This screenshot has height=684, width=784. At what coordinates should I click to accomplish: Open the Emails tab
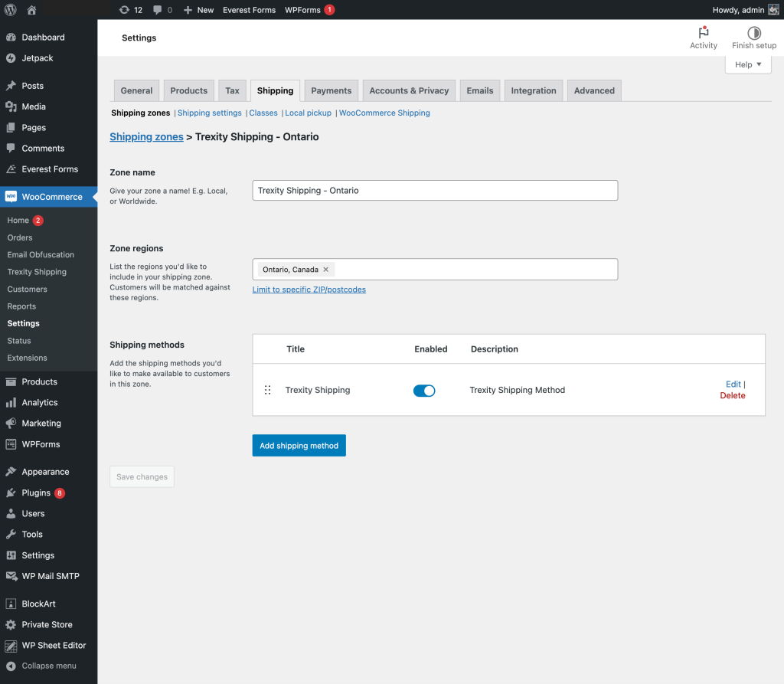[x=480, y=90]
